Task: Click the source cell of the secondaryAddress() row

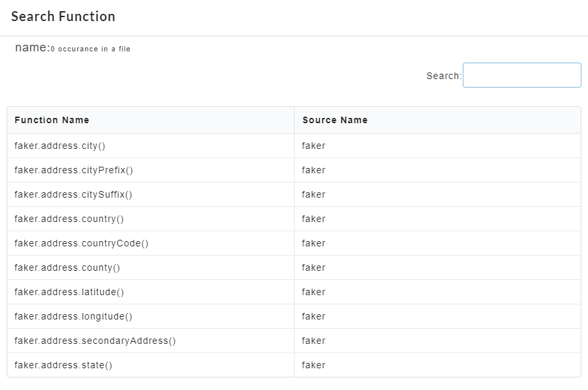Action: pyautogui.click(x=314, y=341)
